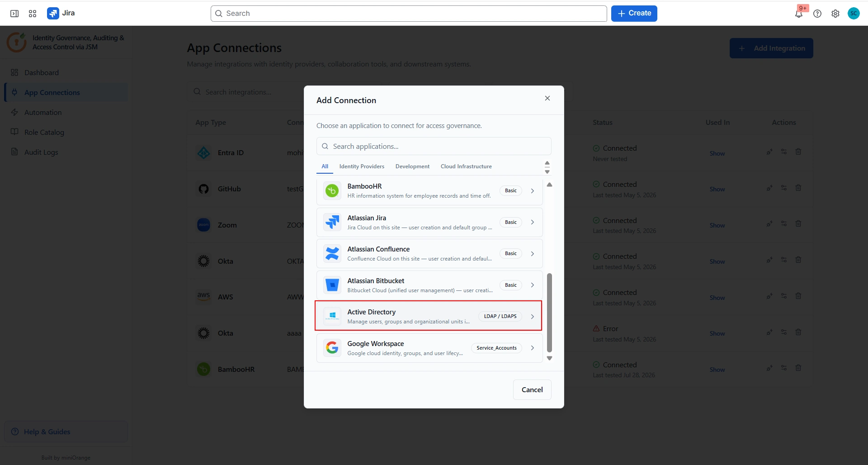Click the Add Integration button

tap(771, 48)
